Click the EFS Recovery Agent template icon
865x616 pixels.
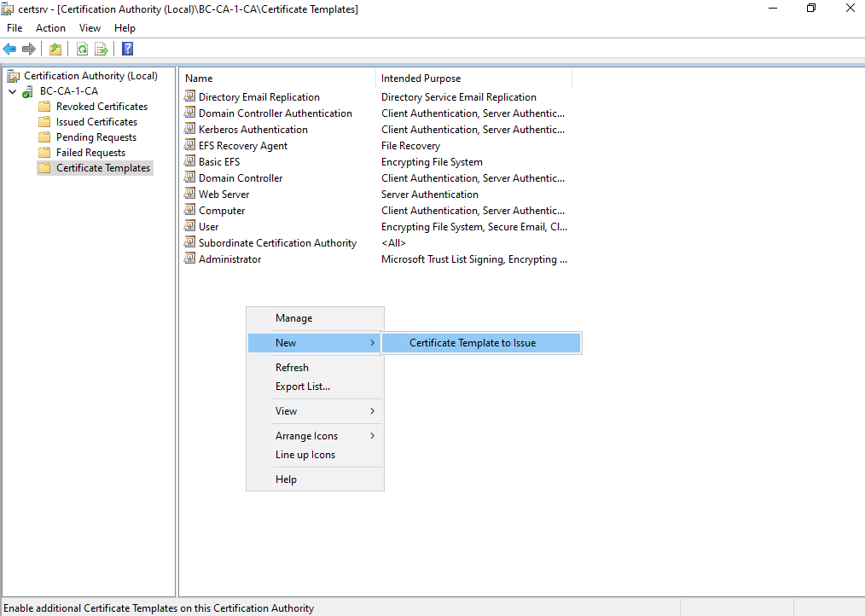point(189,145)
